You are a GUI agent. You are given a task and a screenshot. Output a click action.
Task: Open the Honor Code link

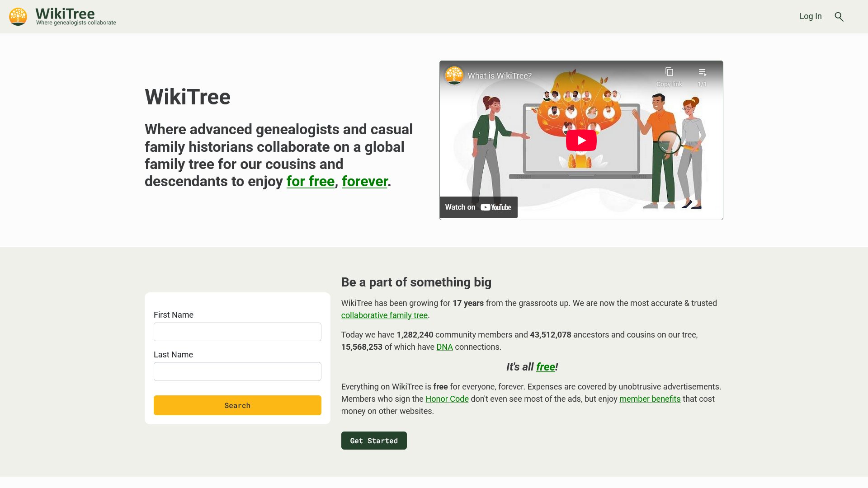point(447,399)
